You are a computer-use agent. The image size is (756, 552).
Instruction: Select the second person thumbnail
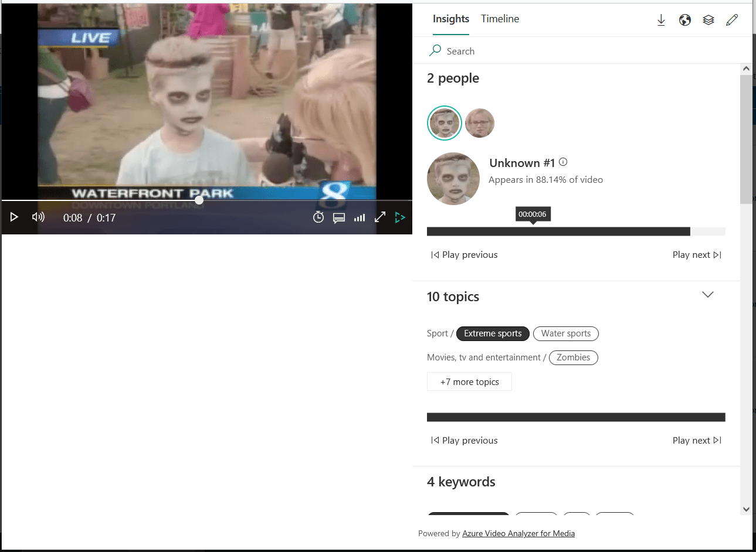[479, 123]
